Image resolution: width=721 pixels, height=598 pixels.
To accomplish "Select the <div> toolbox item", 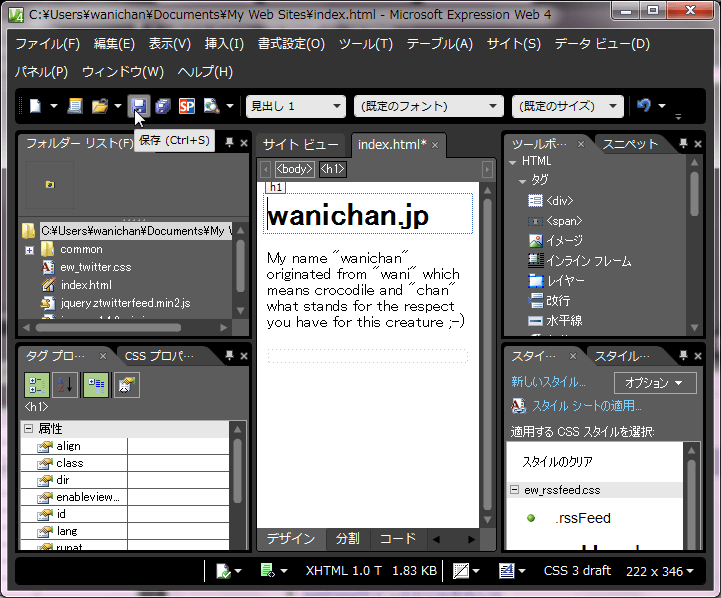I will point(550,201).
